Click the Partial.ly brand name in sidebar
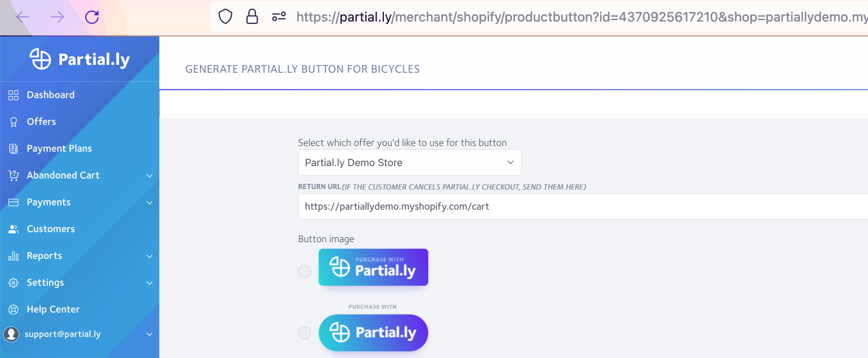This screenshot has height=358, width=868. pyautogui.click(x=94, y=60)
